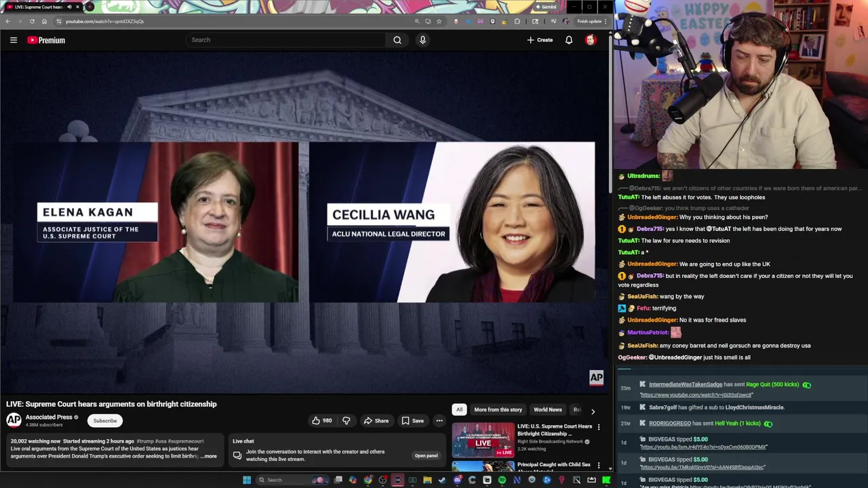
Task: Like the video with thumbs up
Action: pyautogui.click(x=321, y=421)
